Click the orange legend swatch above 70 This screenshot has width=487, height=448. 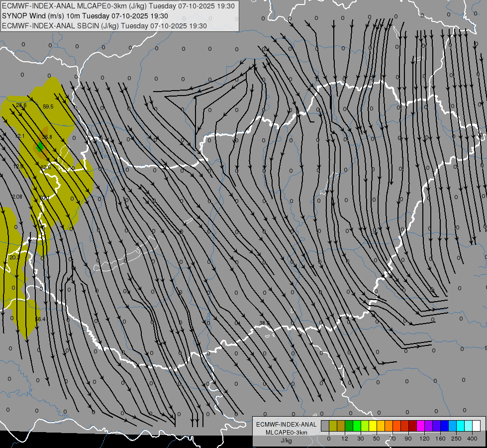pos(389,426)
